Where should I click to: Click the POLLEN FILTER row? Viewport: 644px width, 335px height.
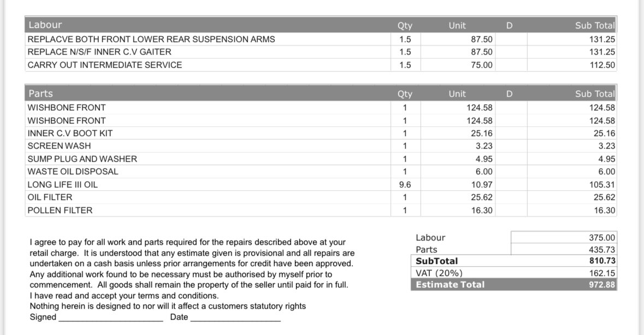(x=60, y=210)
